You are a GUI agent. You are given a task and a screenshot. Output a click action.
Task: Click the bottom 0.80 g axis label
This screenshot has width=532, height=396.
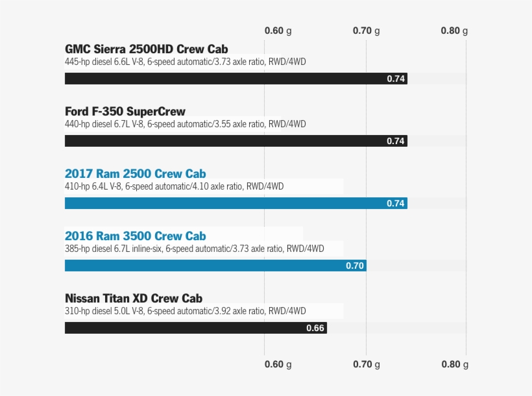pos(455,364)
